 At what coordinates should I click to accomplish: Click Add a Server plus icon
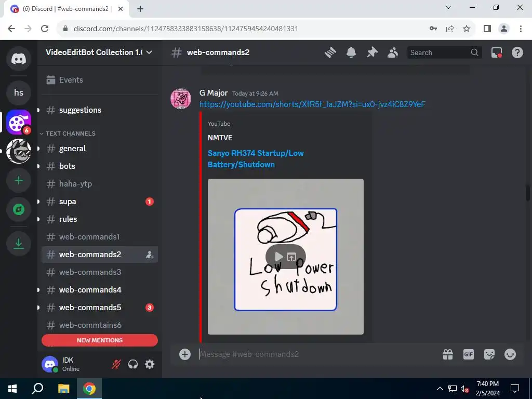(19, 180)
